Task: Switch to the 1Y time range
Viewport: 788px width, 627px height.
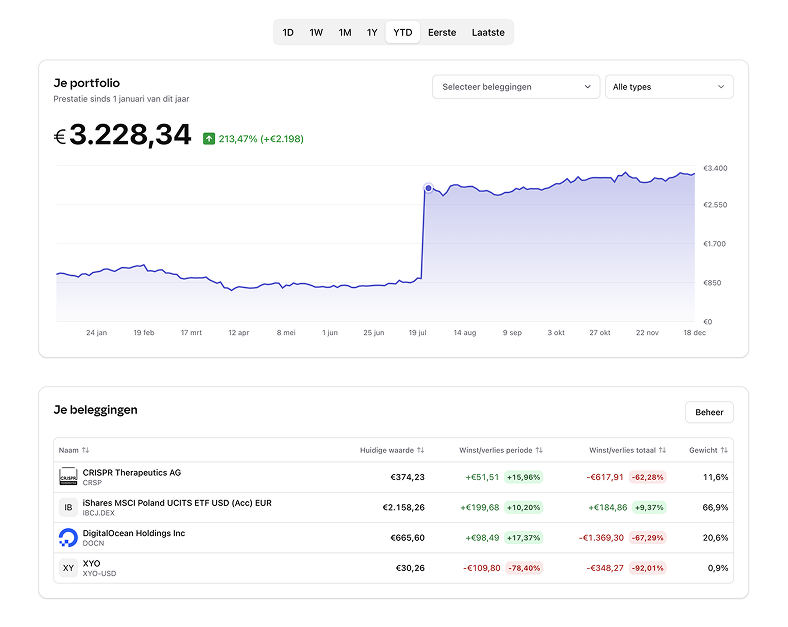Action: point(372,32)
